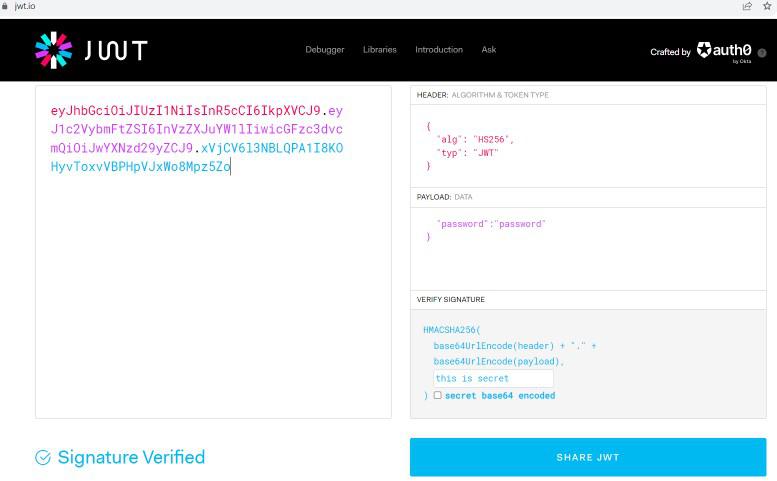Click the jwt.io address bar URL
This screenshot has height=481, width=777.
[26, 6]
